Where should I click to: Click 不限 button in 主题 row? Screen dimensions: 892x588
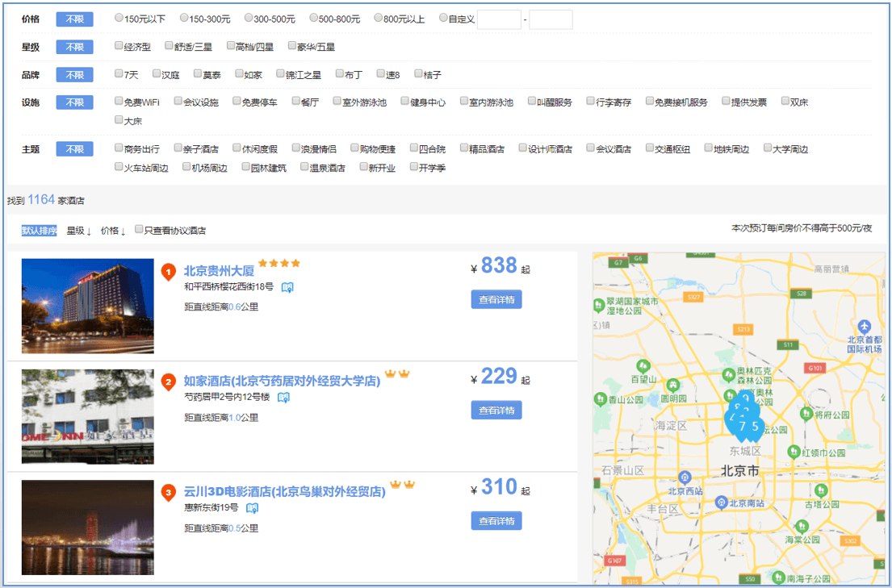74,149
